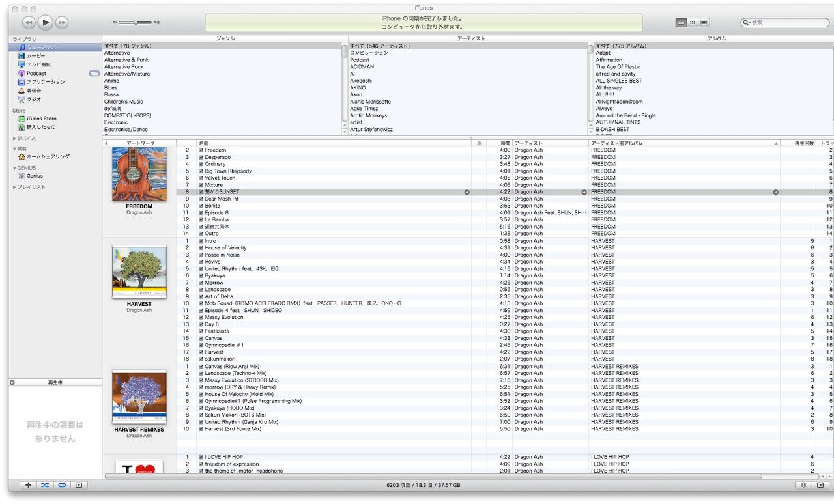Open ホームシェアリング in the sidebar
Viewport: 834px width, 504px height.
point(55,157)
